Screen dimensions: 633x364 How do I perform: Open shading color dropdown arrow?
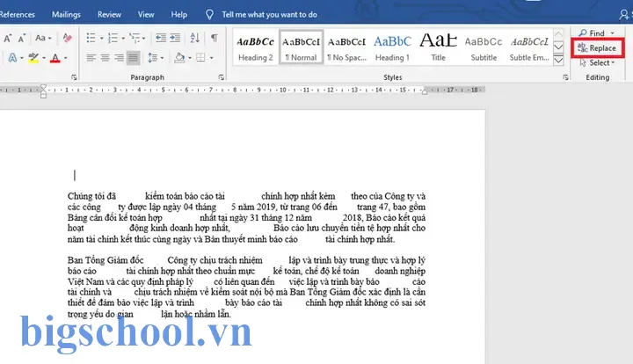[190, 58]
